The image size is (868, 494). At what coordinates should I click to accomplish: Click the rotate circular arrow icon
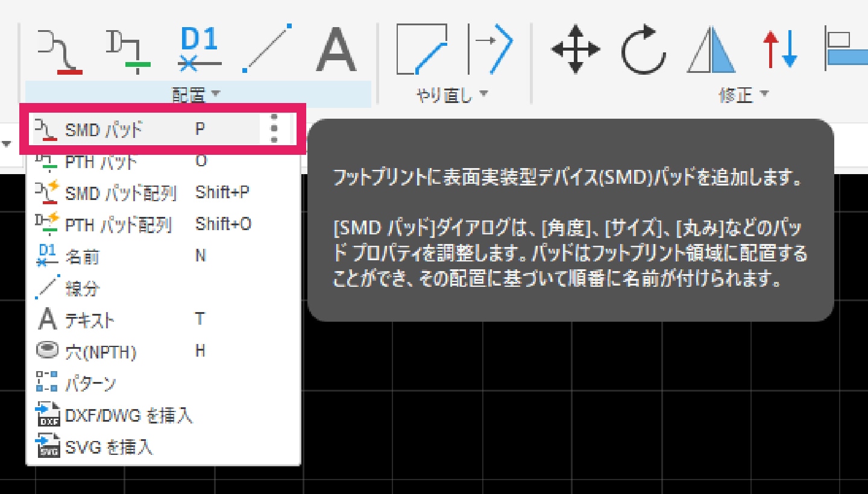pos(644,49)
